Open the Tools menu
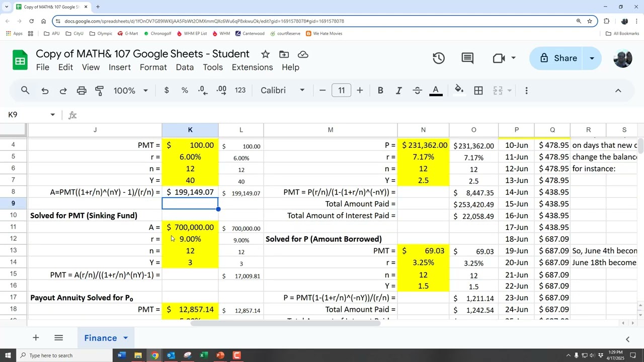644x362 pixels. 213,67
